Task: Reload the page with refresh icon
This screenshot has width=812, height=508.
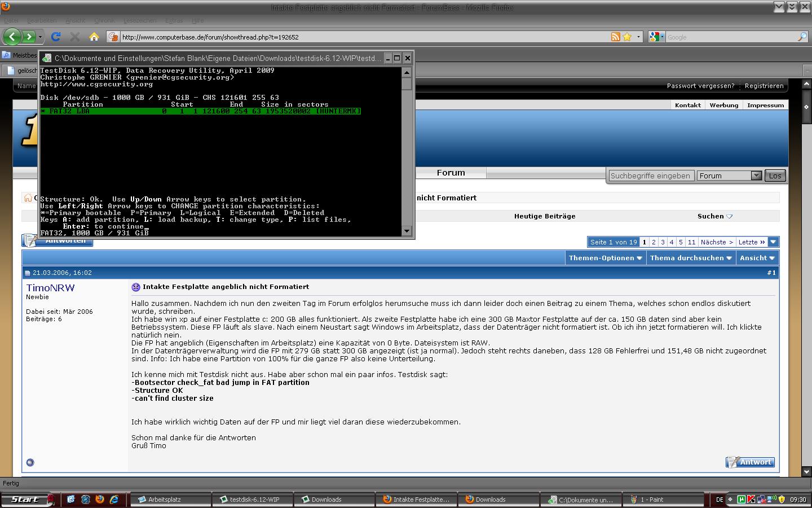Action: pyautogui.click(x=55, y=37)
